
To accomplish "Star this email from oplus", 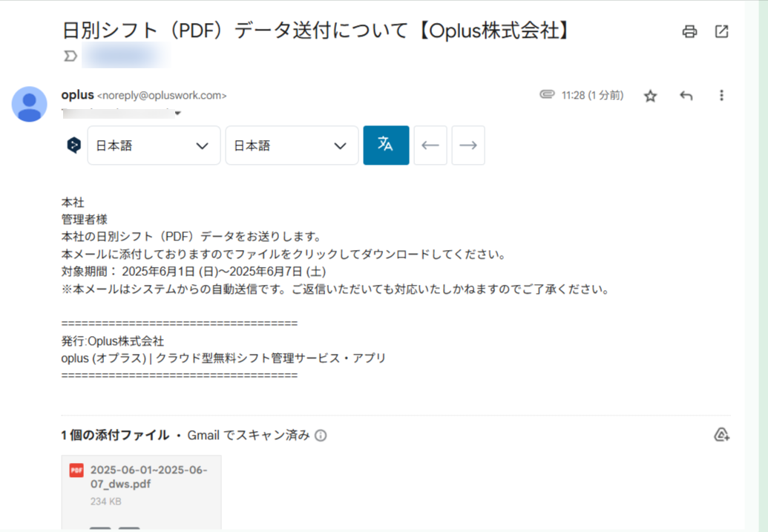I will [x=650, y=96].
